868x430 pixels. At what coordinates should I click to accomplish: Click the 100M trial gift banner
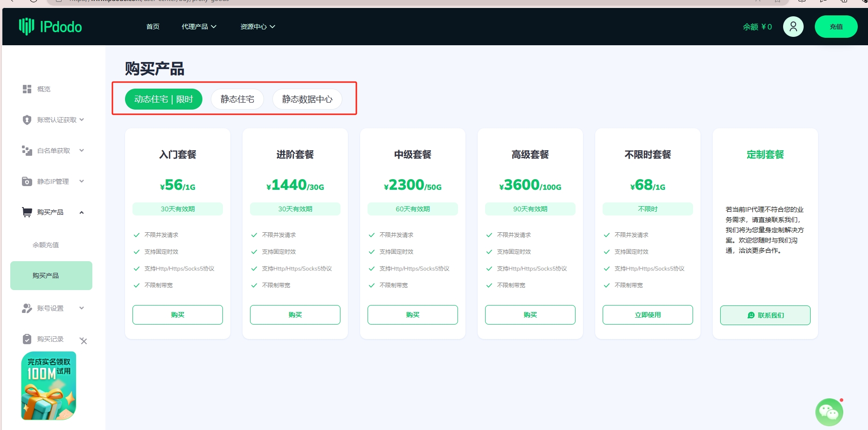tap(49, 386)
